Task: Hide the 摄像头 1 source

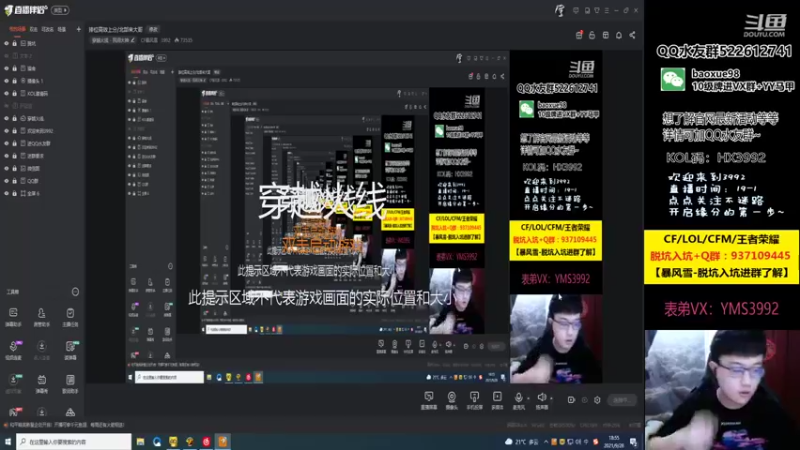Action: tap(7, 81)
